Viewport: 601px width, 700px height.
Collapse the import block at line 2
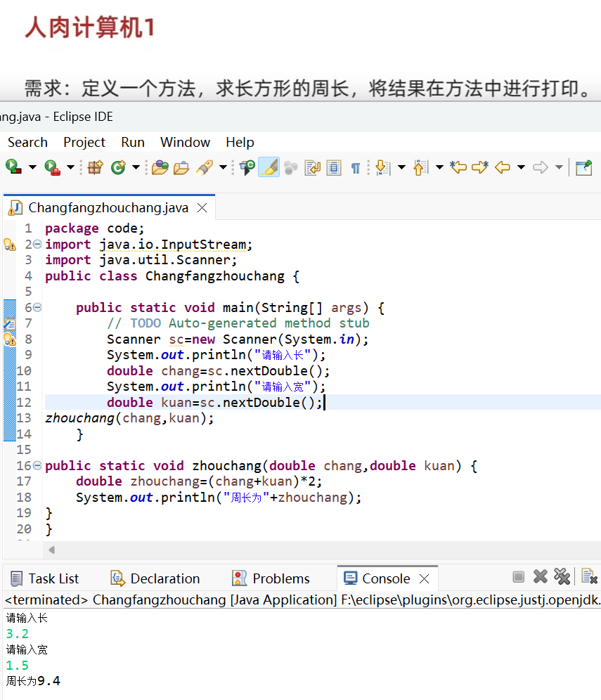pos(37,244)
